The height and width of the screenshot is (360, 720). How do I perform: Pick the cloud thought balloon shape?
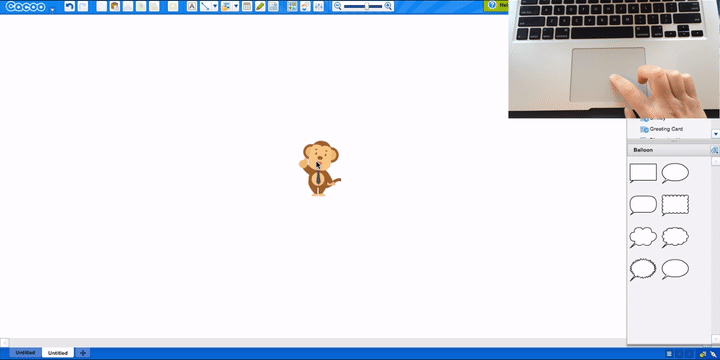[643, 237]
